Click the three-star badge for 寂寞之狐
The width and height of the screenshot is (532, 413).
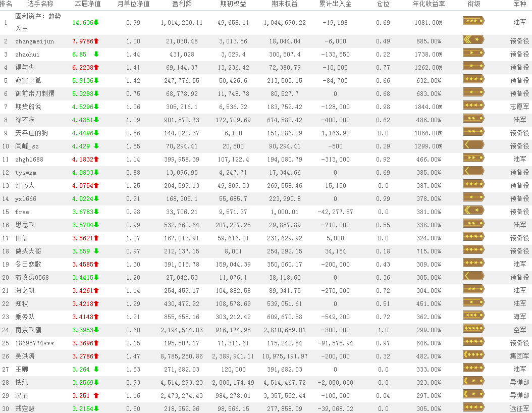(473, 79)
